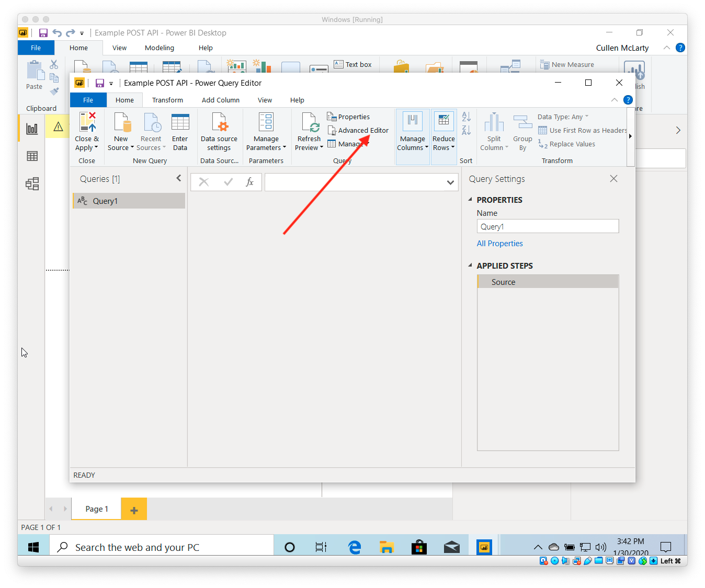Viewport: 705px width, 588px height.
Task: Select Page 1 tab
Action: [x=97, y=509]
